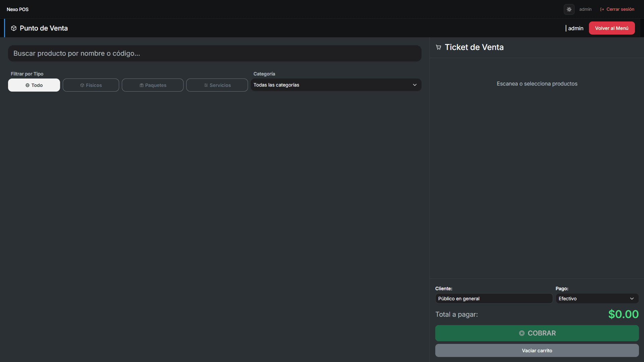Click the Cerrar sesión link
The width and height of the screenshot is (644, 362).
(x=617, y=9)
